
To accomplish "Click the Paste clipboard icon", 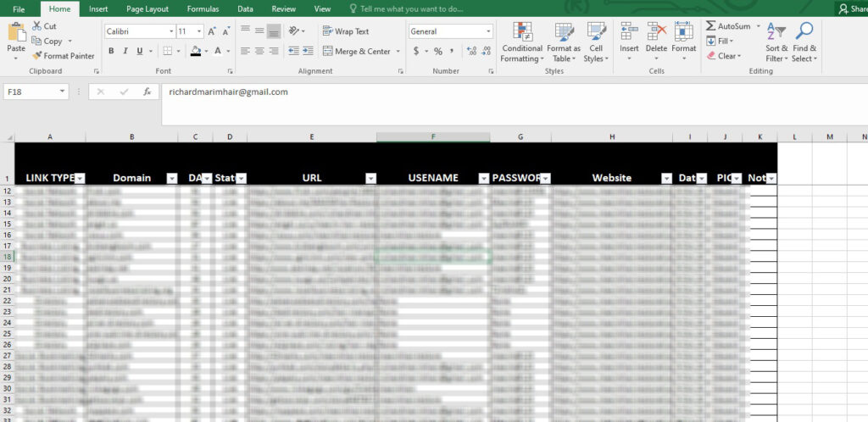I will [17, 33].
